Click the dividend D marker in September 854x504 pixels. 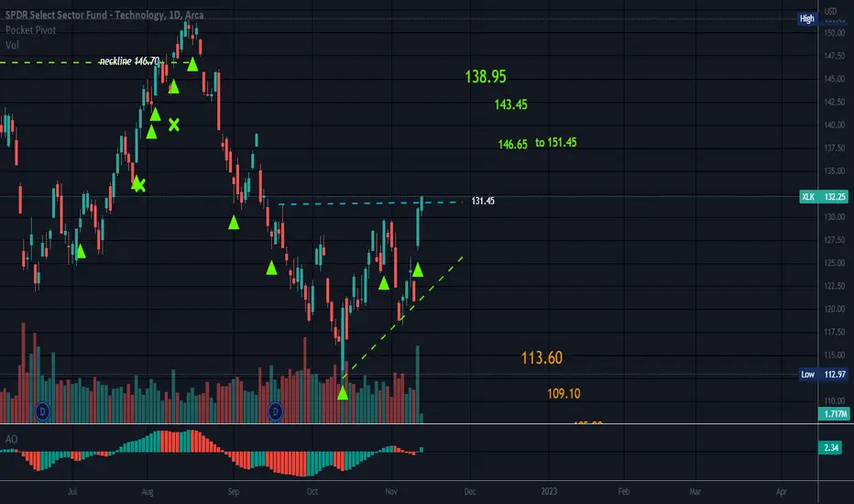276,411
